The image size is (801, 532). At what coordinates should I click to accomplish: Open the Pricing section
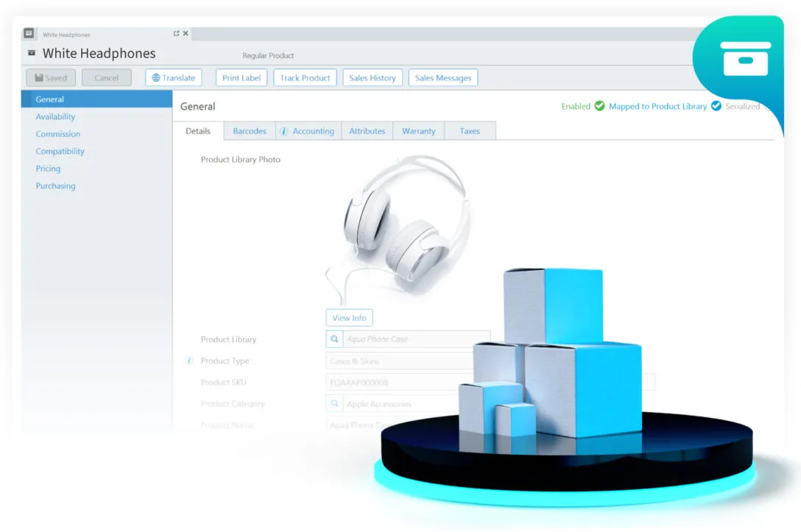[x=48, y=169]
